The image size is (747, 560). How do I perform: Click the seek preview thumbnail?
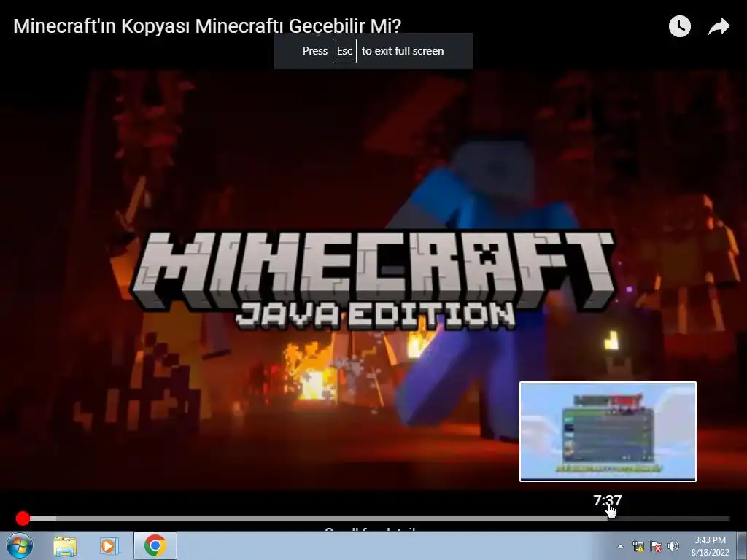point(608,432)
